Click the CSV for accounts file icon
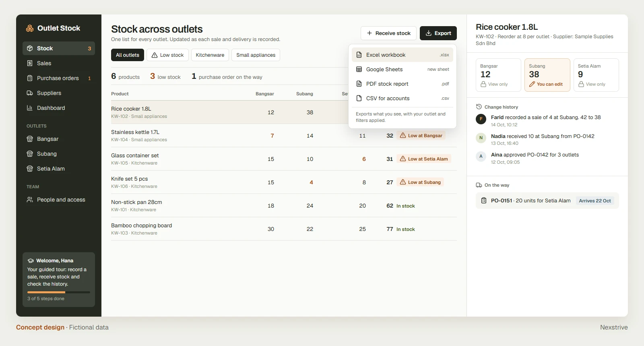644x346 pixels. [x=359, y=98]
